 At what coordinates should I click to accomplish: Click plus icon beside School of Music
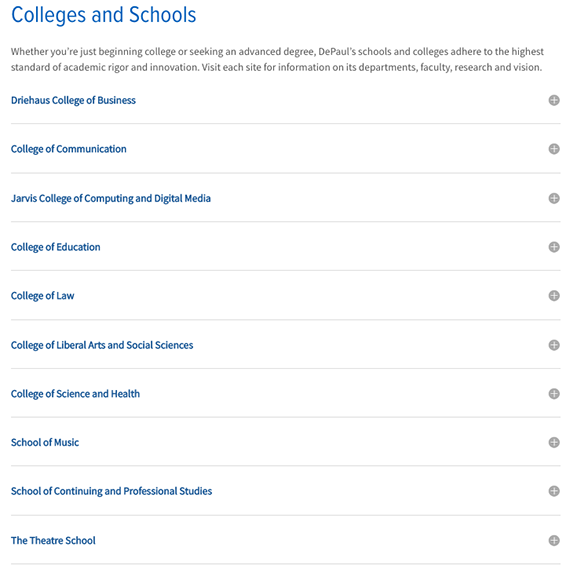point(554,442)
